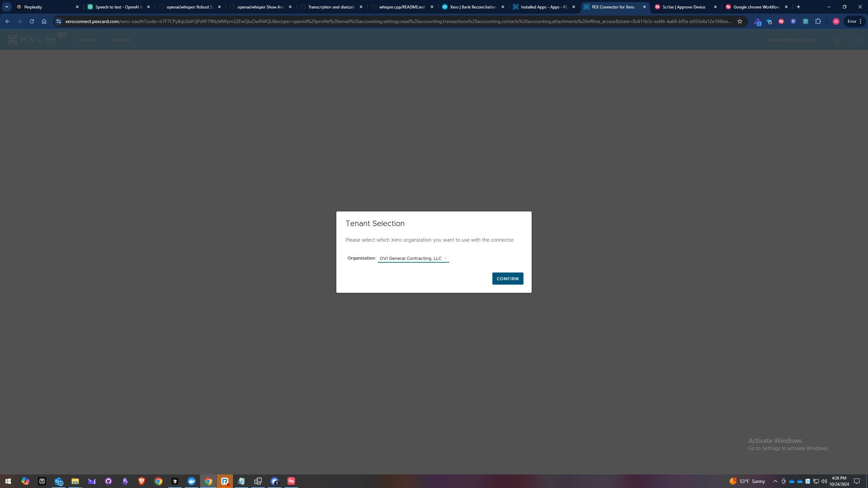
Task: Click the CONFIRM button
Action: pyautogui.click(x=507, y=279)
